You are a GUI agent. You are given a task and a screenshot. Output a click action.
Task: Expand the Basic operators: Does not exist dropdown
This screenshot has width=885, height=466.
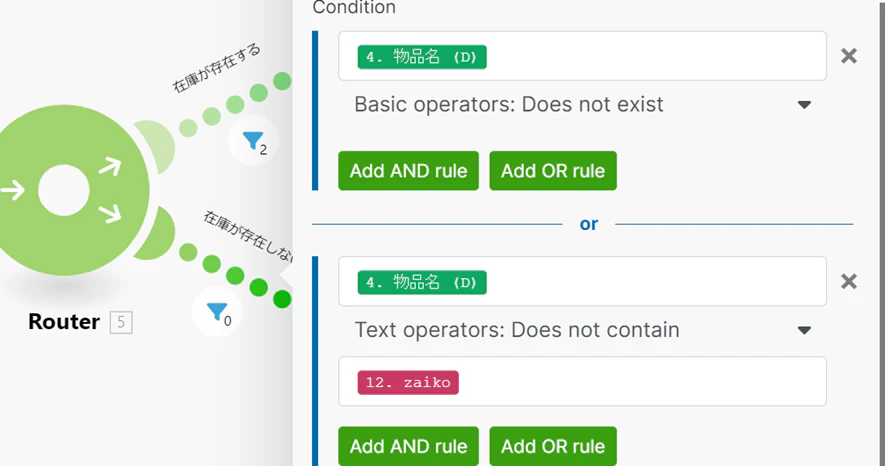(582, 104)
